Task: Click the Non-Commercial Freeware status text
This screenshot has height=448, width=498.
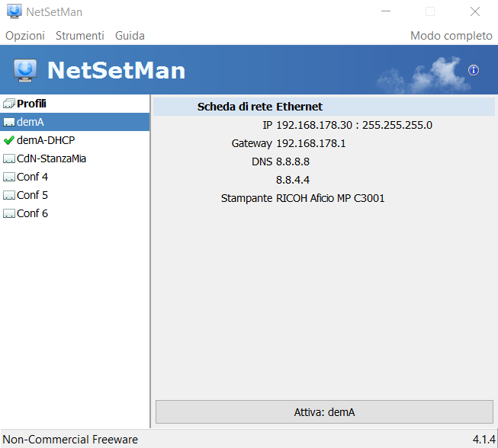Action: [x=72, y=440]
